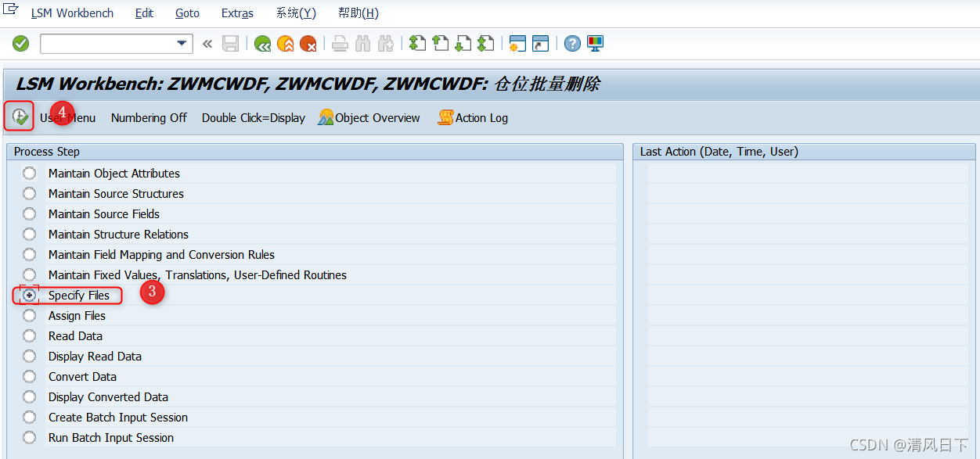Click the 'Run Batch Input Session' step text
Viewport: 980px width, 459px height.
coord(111,438)
